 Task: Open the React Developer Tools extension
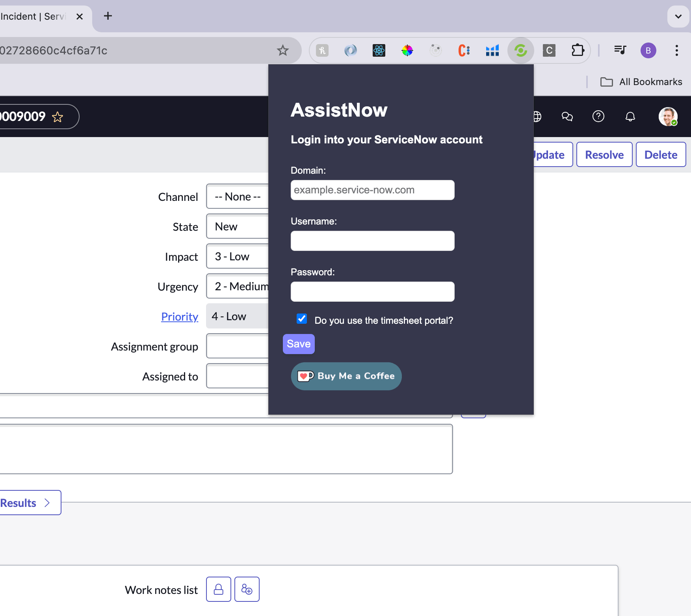(x=379, y=50)
